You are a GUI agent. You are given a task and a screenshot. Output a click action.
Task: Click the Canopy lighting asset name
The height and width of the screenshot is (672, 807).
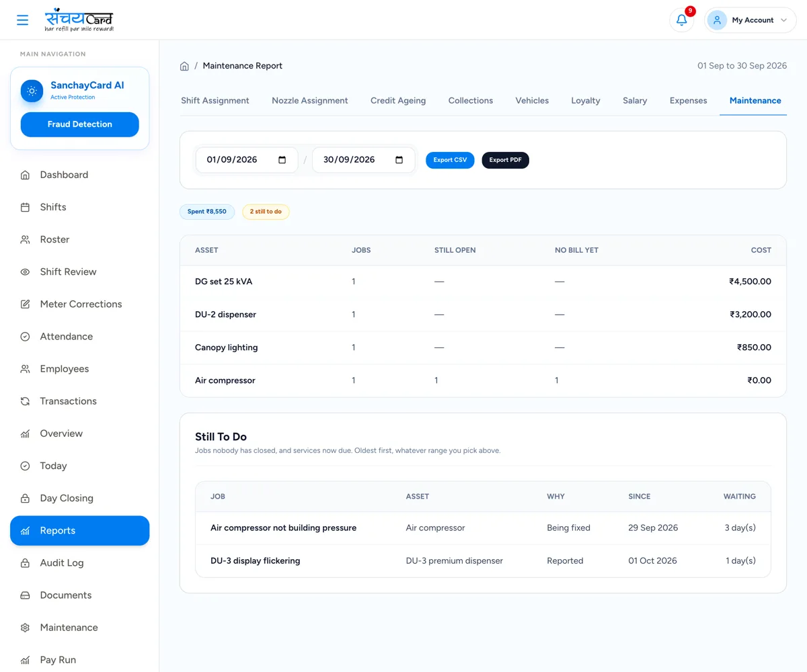(x=227, y=347)
